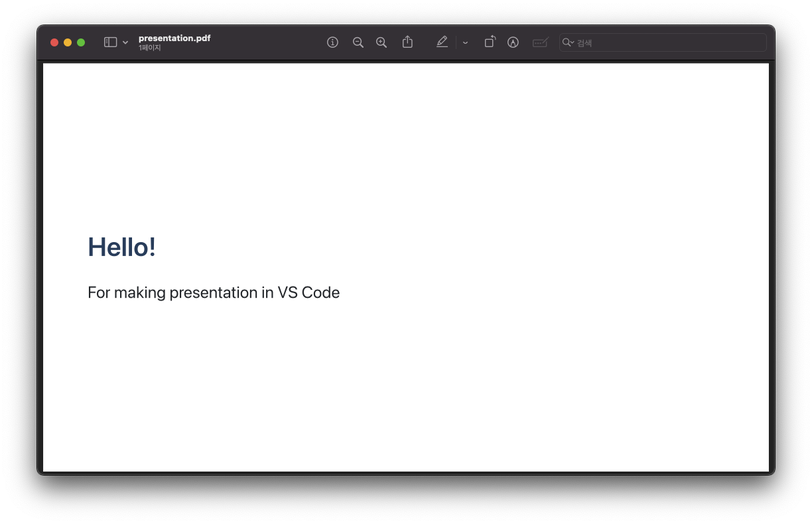Minimize window with the yellow button
Image resolution: width=812 pixels, height=524 pixels.
coord(68,42)
